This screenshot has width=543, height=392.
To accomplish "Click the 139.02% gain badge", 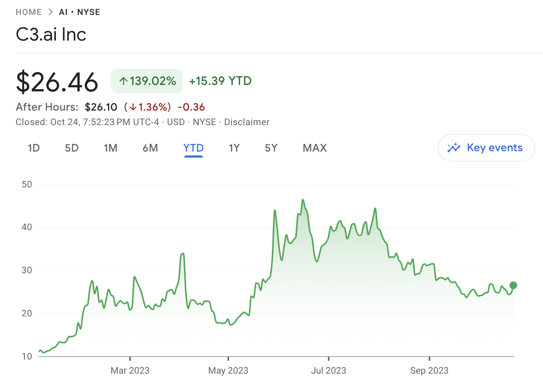I will [147, 81].
